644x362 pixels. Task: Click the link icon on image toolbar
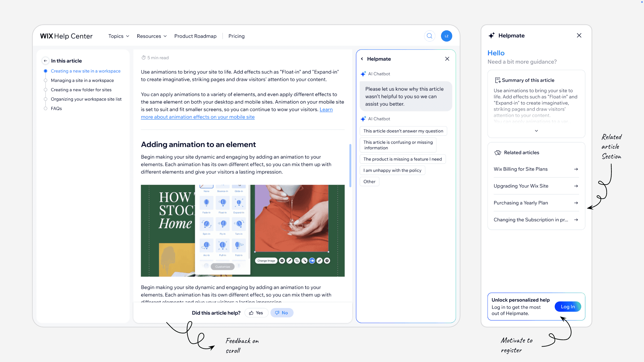(x=319, y=261)
